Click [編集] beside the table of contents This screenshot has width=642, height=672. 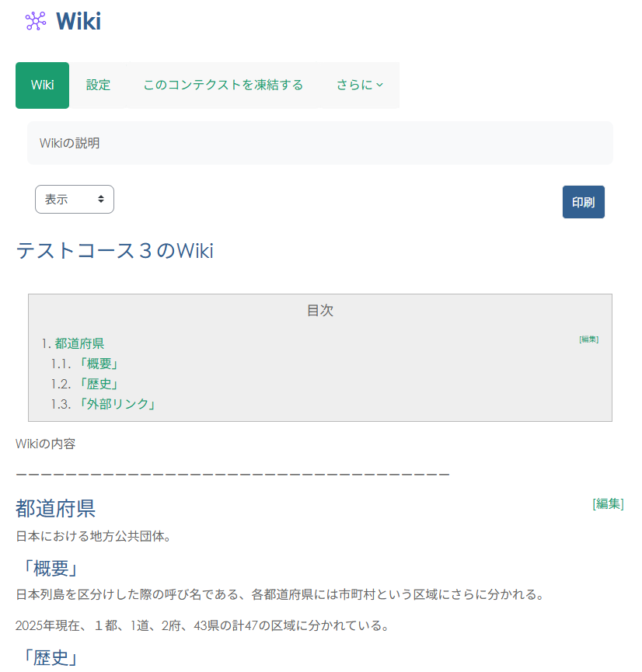(x=589, y=339)
